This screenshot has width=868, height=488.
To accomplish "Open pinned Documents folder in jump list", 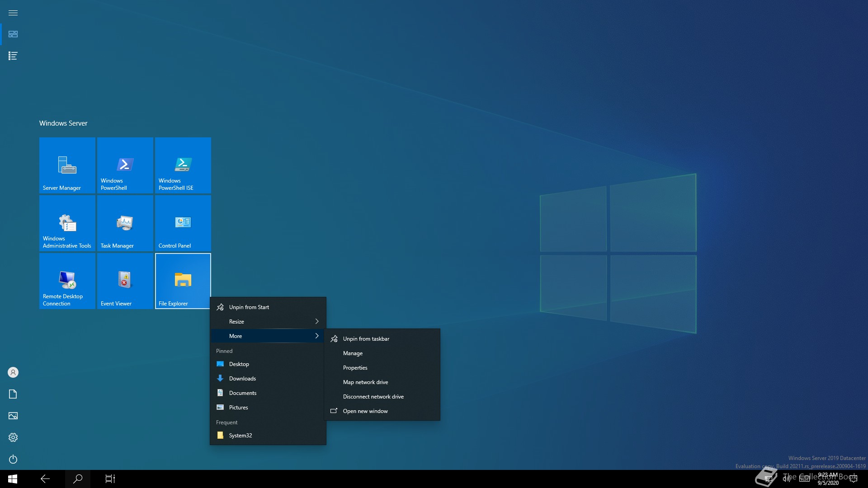I will pyautogui.click(x=268, y=393).
